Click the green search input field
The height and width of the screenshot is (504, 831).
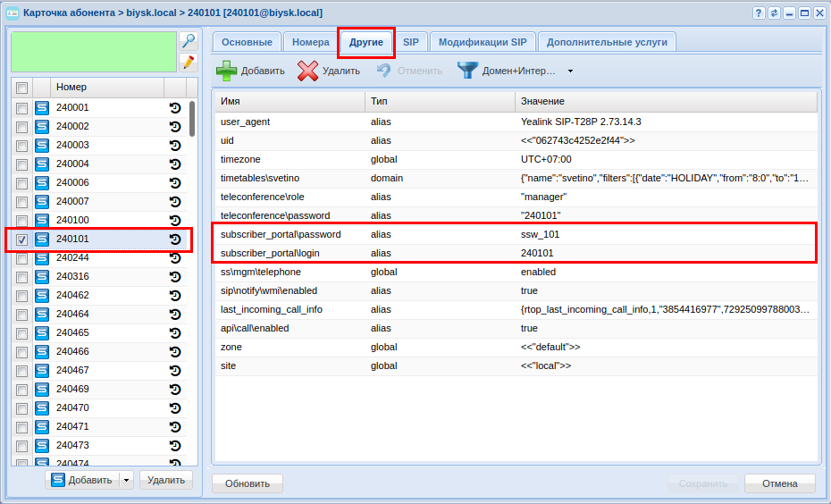click(94, 52)
